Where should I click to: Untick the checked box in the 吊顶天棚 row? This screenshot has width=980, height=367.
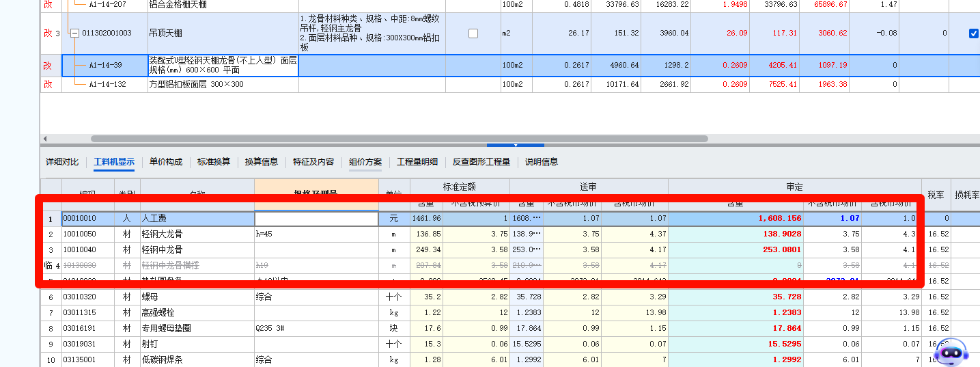(x=974, y=33)
